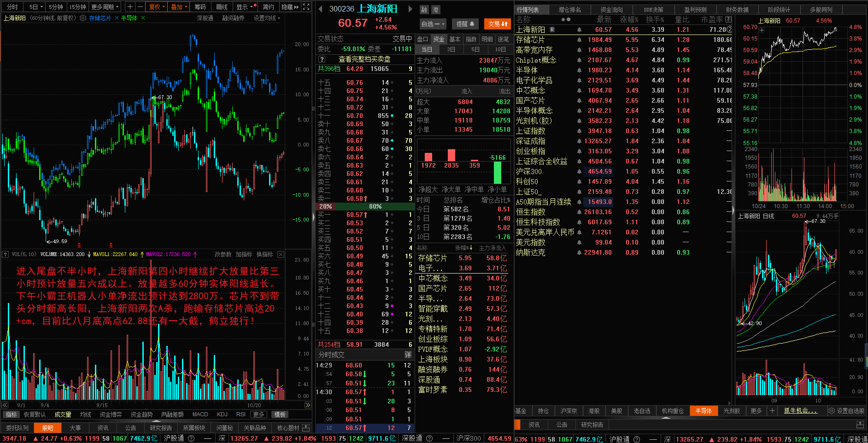Screen dimensions: 868x443
Task: Click the R badge on 上海新阳
Action: point(552,29)
